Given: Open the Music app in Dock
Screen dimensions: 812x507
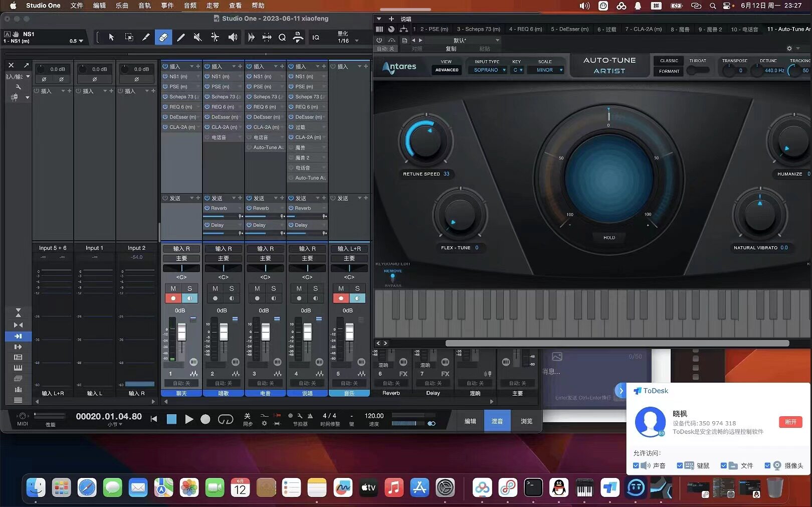Looking at the screenshot, I should (394, 487).
